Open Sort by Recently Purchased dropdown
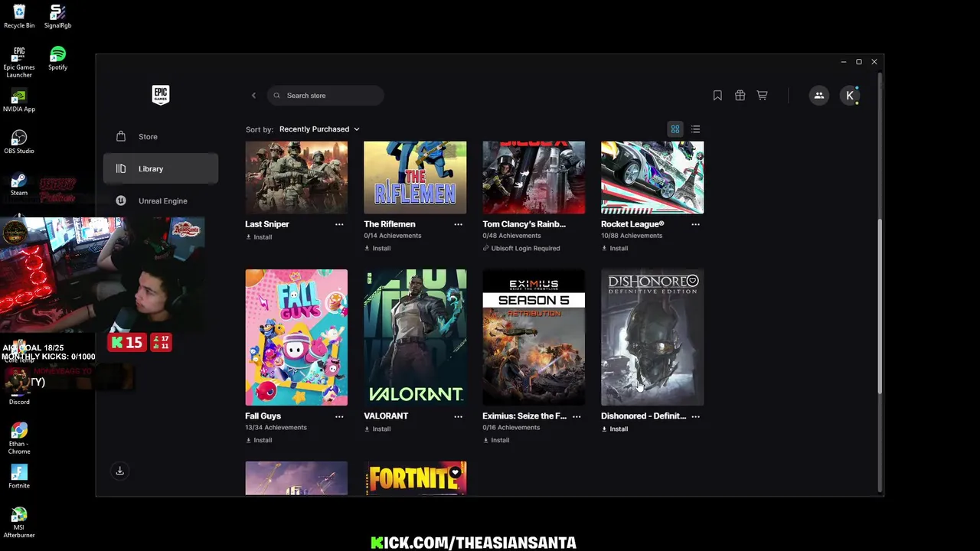 pos(319,129)
